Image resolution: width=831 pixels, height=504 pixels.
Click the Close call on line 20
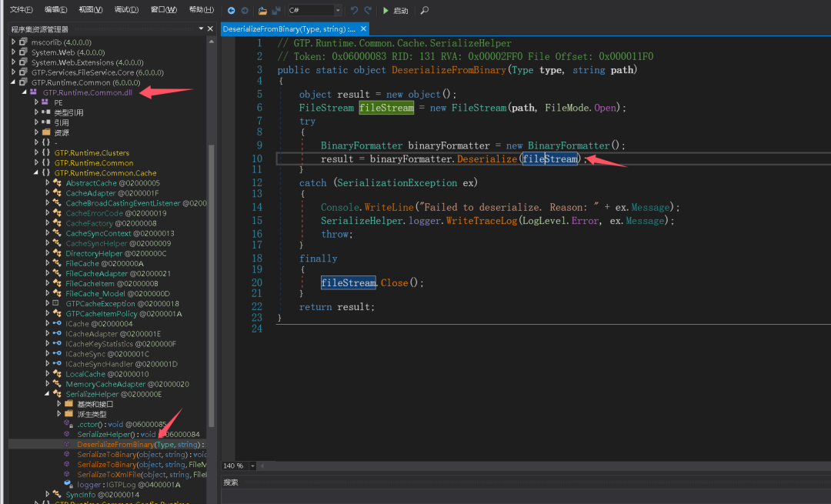[394, 283]
